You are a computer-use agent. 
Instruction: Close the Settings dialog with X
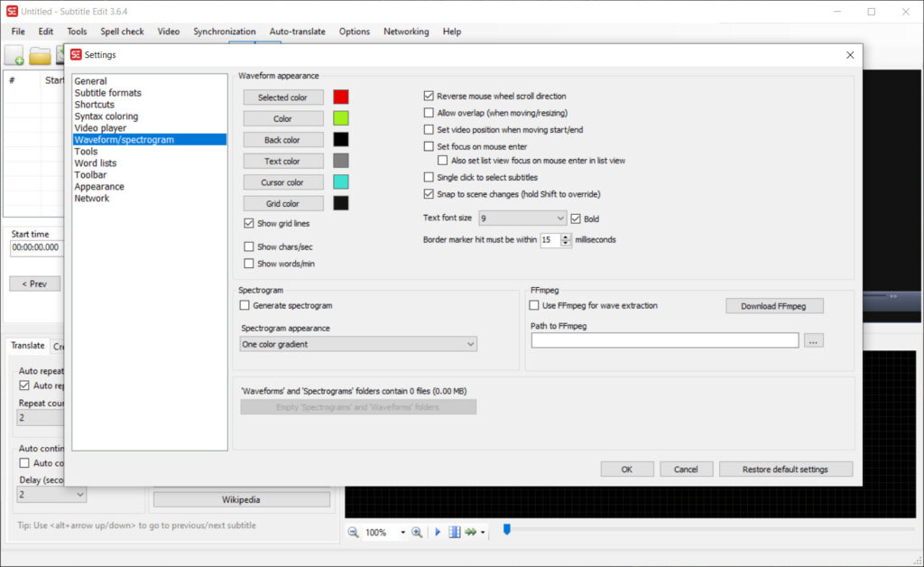point(849,55)
